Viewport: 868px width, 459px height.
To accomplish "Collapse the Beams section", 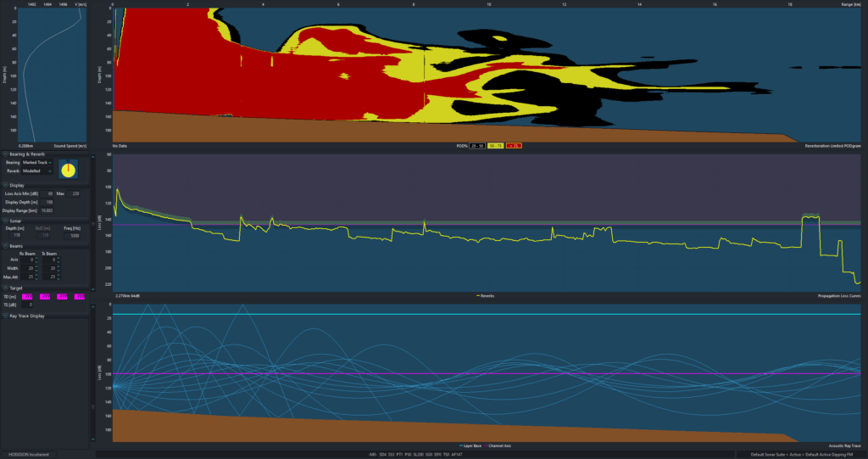I will point(6,245).
